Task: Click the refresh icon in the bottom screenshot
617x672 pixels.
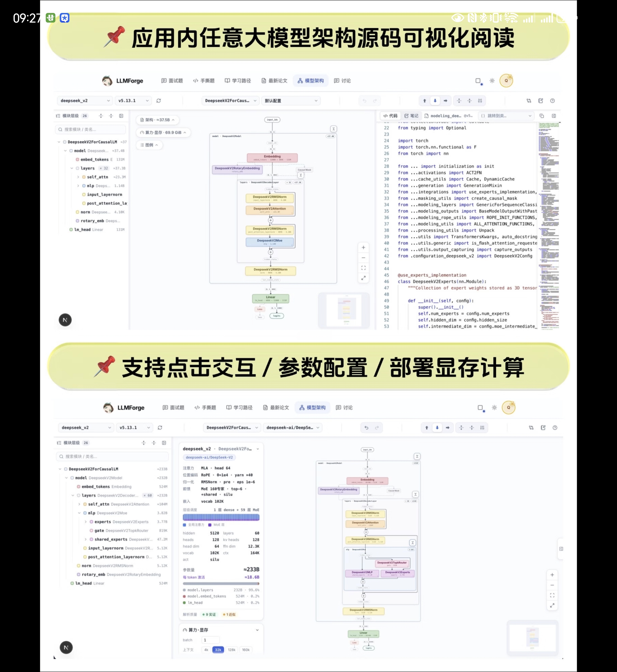Action: (160, 428)
